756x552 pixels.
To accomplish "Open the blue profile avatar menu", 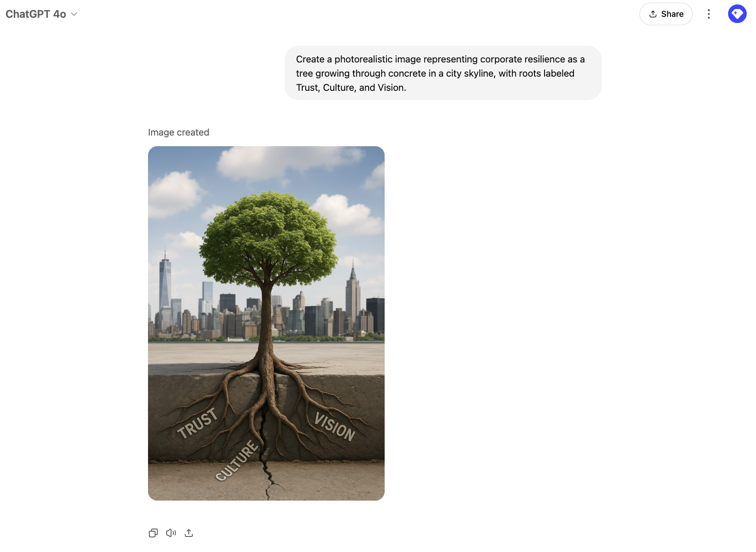I will 737,14.
